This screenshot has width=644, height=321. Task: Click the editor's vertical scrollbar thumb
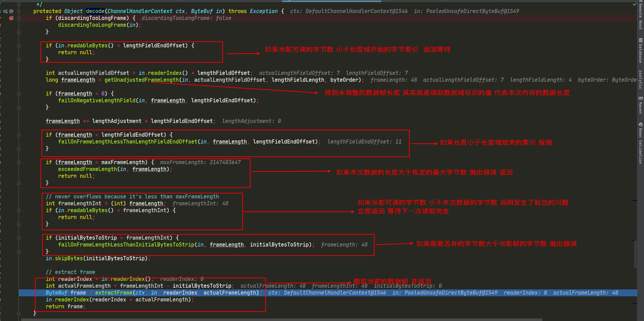(x=635, y=254)
